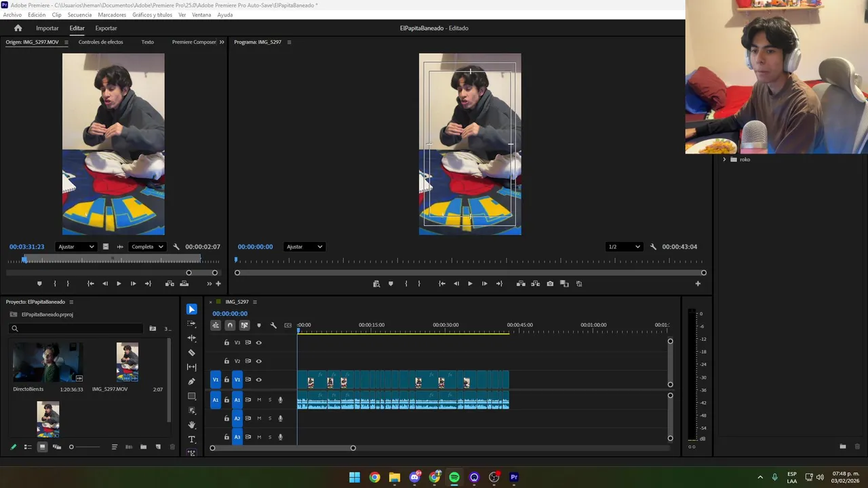Click New Item icon in Project panel
The height and width of the screenshot is (488, 868).
pos(158,447)
